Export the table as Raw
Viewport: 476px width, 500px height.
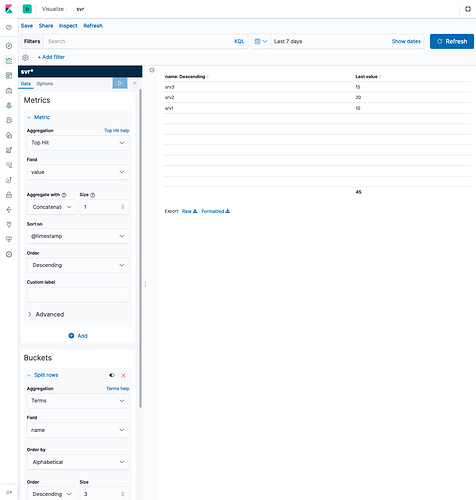point(190,211)
